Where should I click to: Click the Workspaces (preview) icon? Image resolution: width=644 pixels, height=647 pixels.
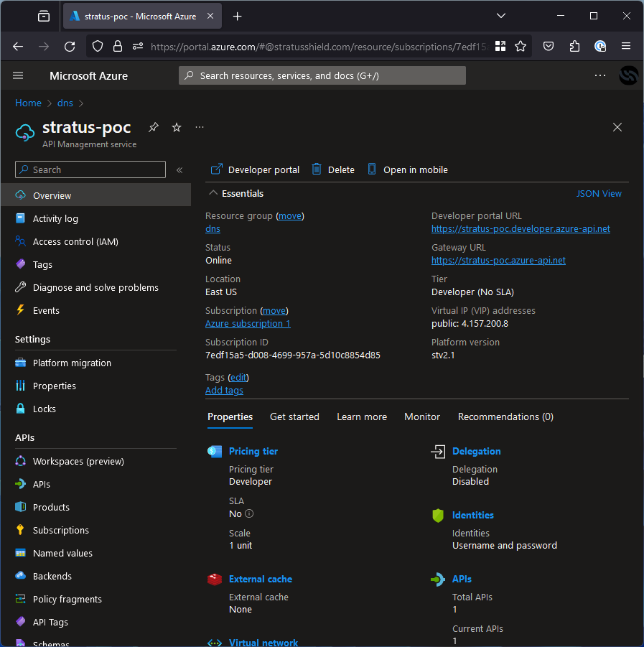pyautogui.click(x=20, y=461)
